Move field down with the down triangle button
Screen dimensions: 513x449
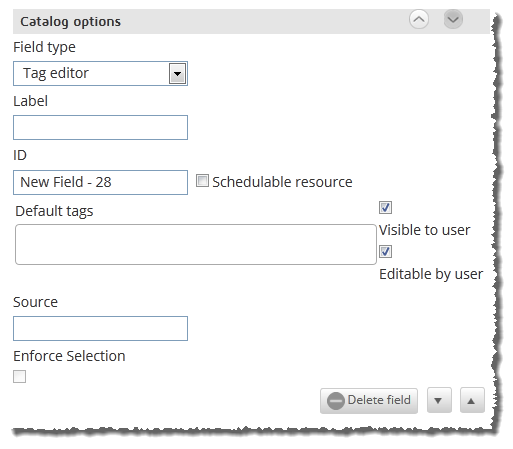pyautogui.click(x=439, y=400)
